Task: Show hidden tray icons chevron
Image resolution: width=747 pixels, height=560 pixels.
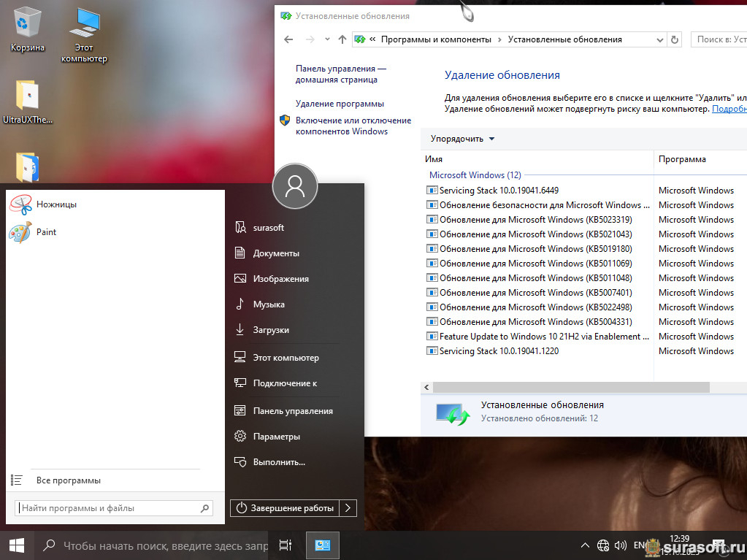Action: 585,545
